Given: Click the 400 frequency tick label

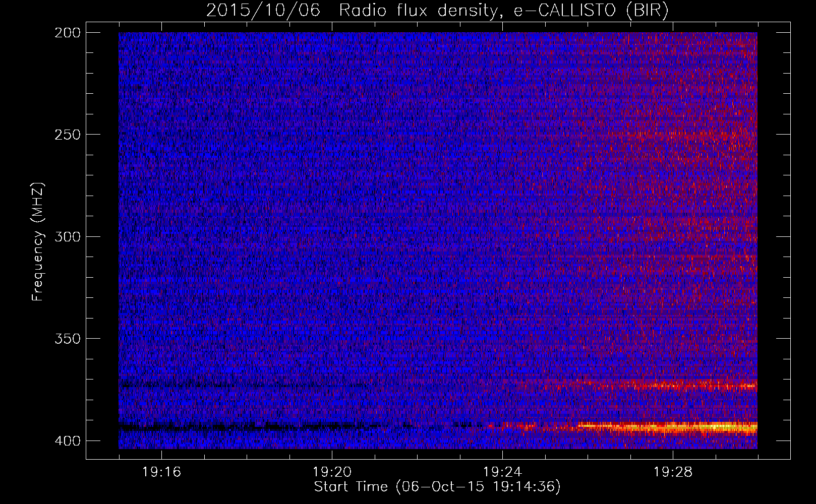Looking at the screenshot, I should click(67, 441).
